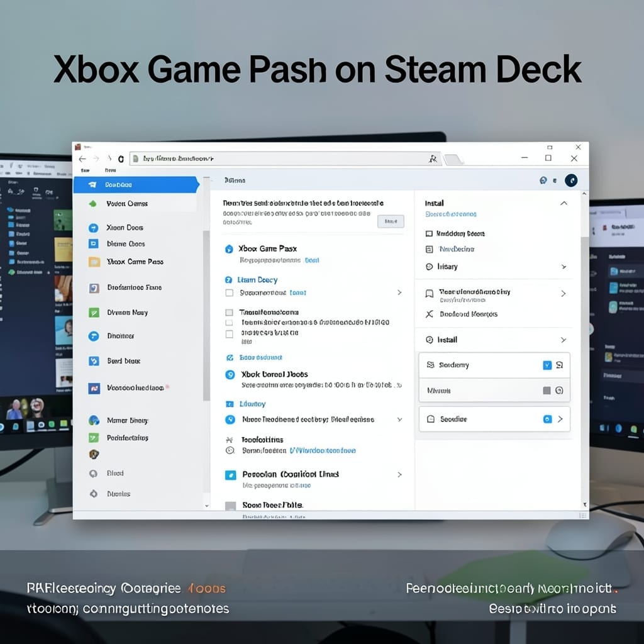Screen dimensions: 644x644
Task: Toggle the grey checkbox in 'Mwuois' row
Action: click(547, 391)
